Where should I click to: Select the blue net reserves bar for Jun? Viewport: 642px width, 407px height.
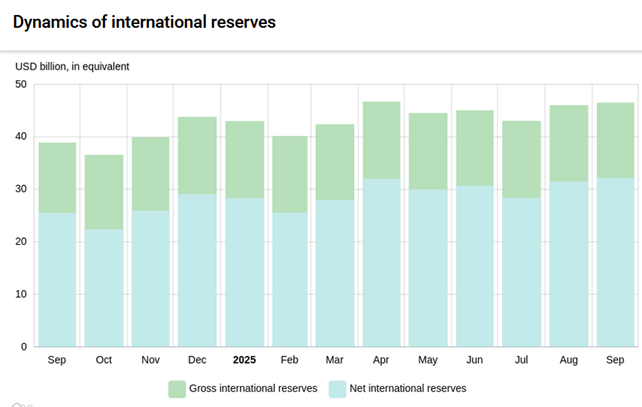click(474, 266)
